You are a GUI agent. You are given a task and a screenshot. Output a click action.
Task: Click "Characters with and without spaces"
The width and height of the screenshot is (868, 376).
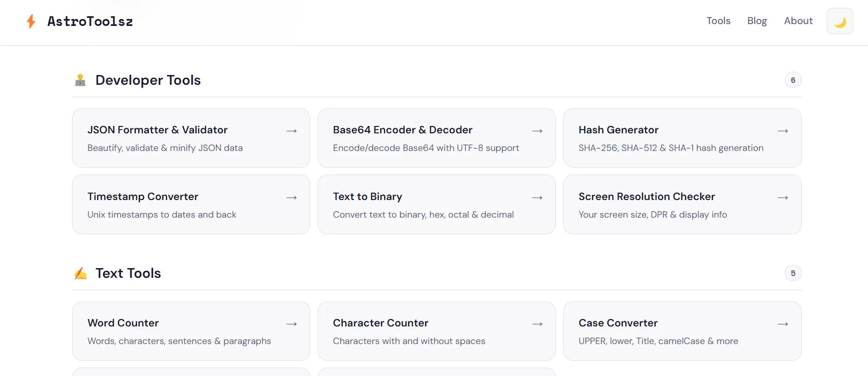pyautogui.click(x=409, y=341)
